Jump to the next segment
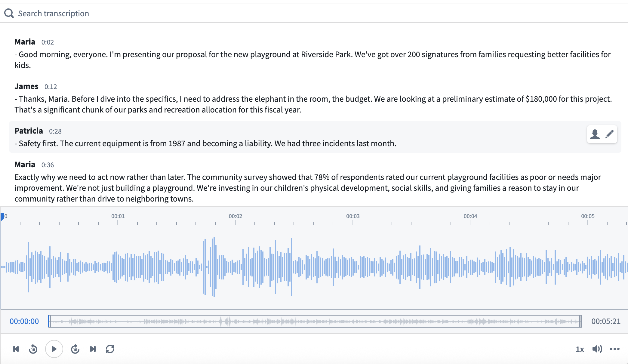 click(93, 349)
